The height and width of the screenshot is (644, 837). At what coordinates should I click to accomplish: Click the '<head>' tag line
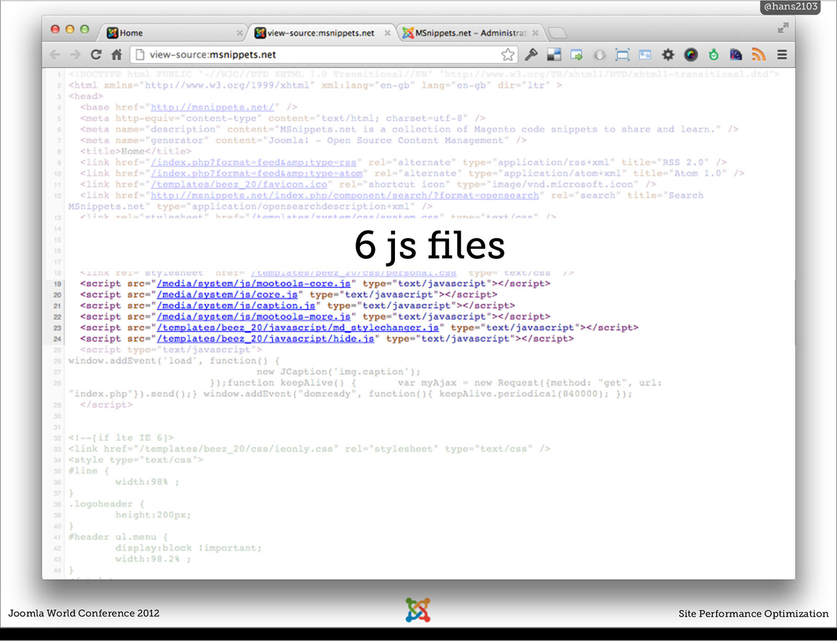pos(86,96)
